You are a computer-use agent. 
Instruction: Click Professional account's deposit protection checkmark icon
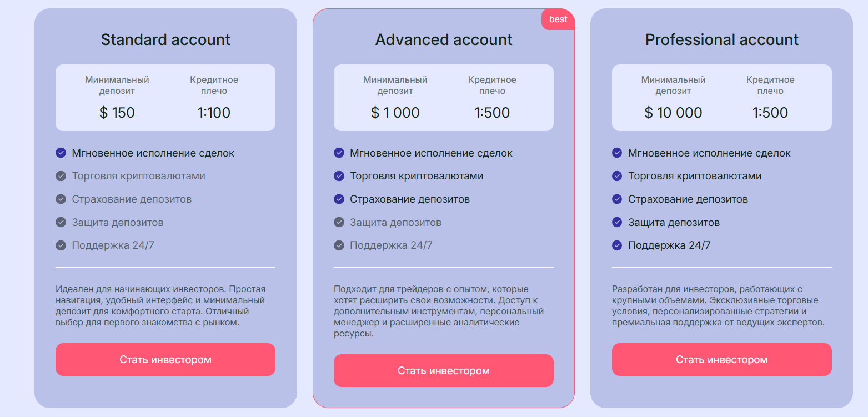tap(617, 222)
